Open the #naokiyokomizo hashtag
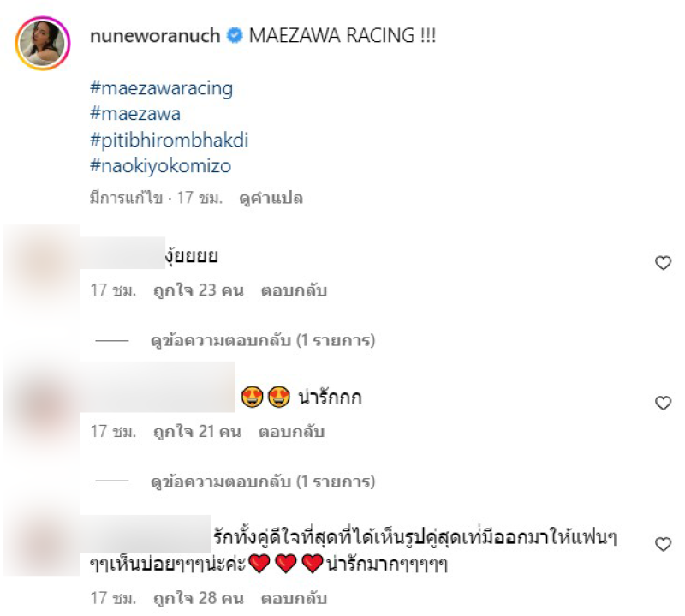The width and height of the screenshot is (685, 616). [x=160, y=166]
